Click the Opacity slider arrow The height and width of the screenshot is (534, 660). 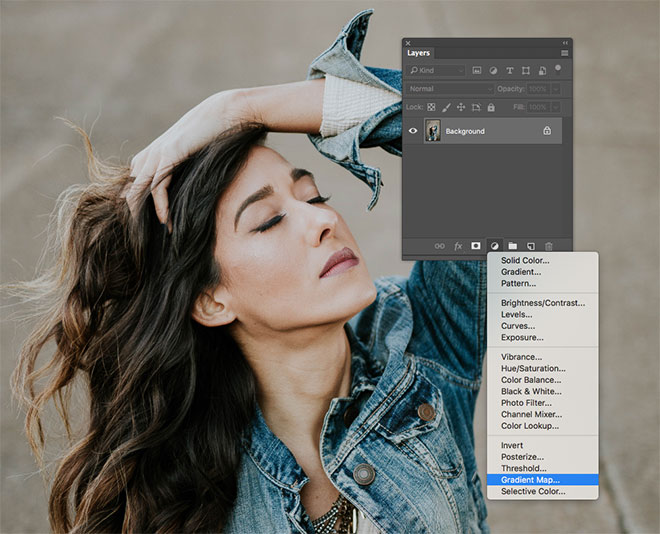pos(556,89)
